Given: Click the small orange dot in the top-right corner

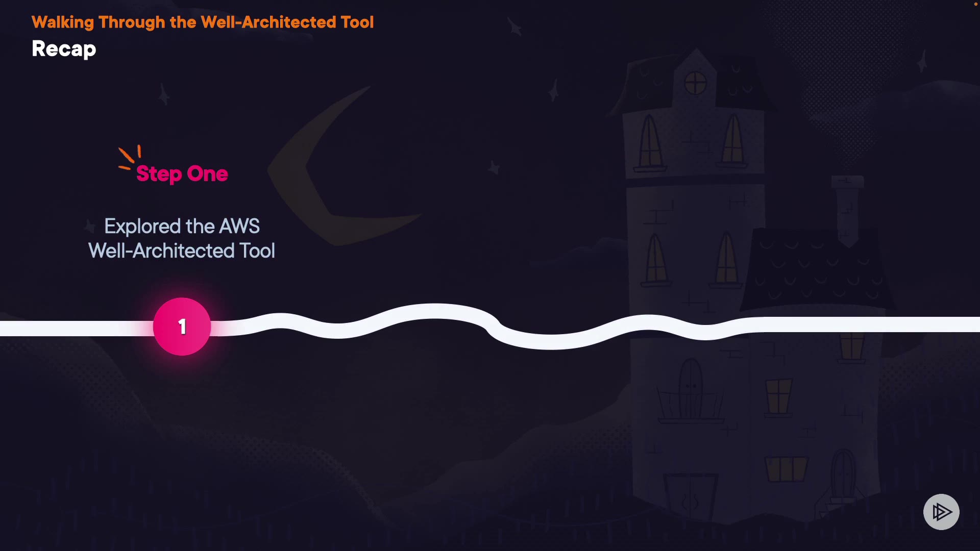Looking at the screenshot, I should coord(975,4).
